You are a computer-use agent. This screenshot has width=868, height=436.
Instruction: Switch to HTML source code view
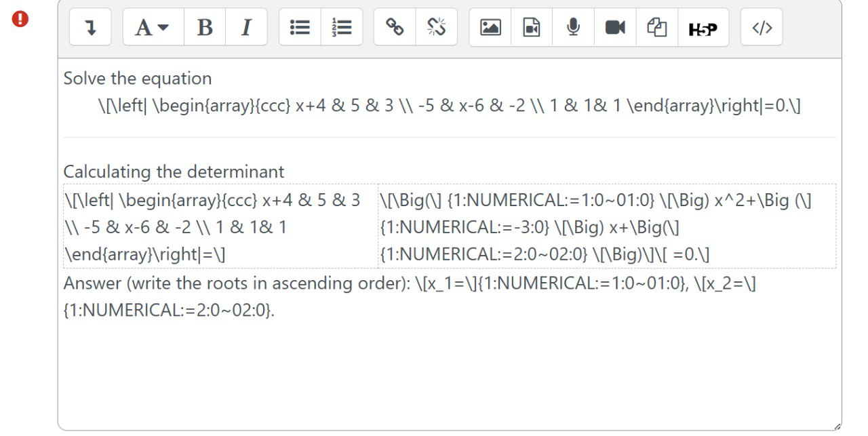762,27
